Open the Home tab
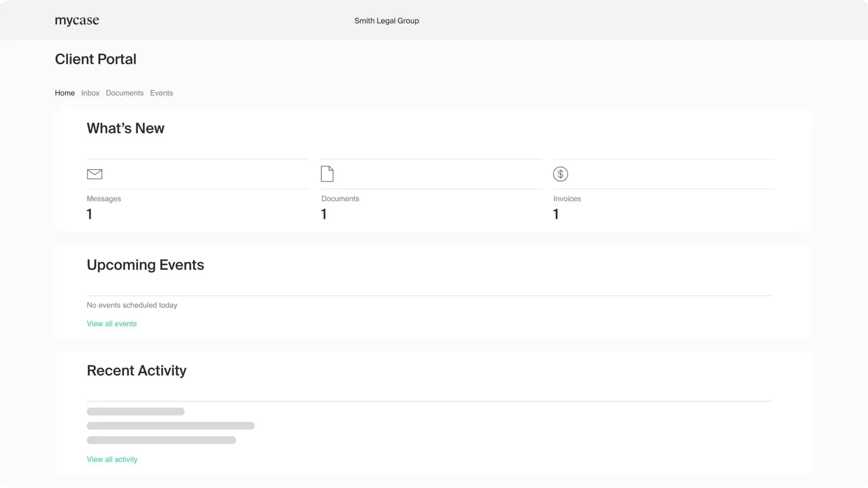This screenshot has height=488, width=868. (x=65, y=93)
